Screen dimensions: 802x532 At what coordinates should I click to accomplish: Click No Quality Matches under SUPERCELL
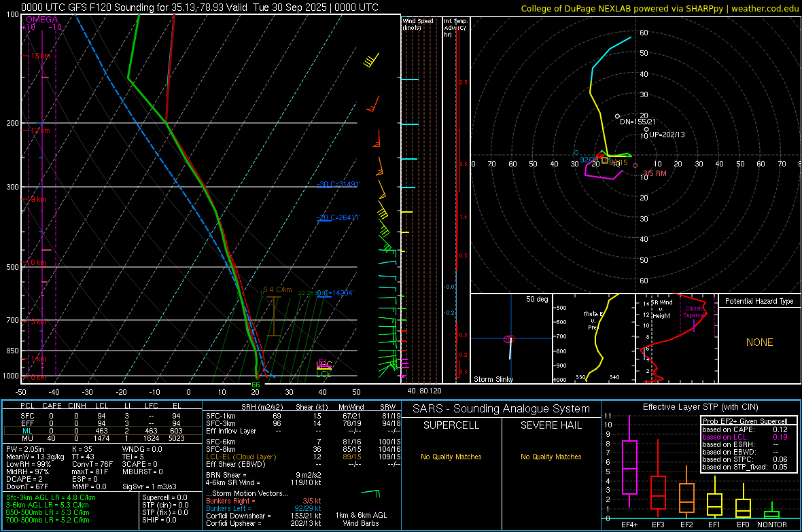click(x=451, y=457)
